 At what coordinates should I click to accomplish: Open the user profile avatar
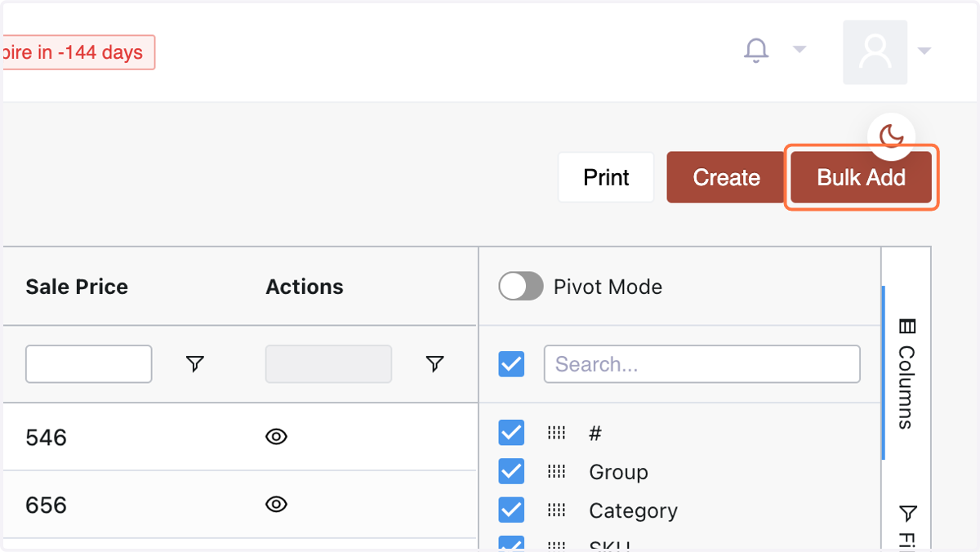[875, 51]
